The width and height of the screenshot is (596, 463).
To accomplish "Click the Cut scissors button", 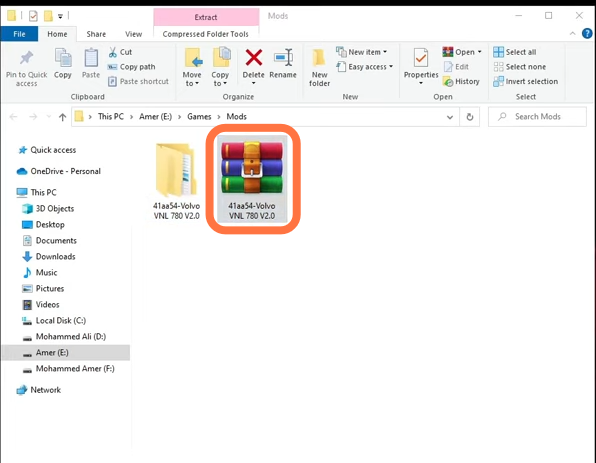I will 120,52.
